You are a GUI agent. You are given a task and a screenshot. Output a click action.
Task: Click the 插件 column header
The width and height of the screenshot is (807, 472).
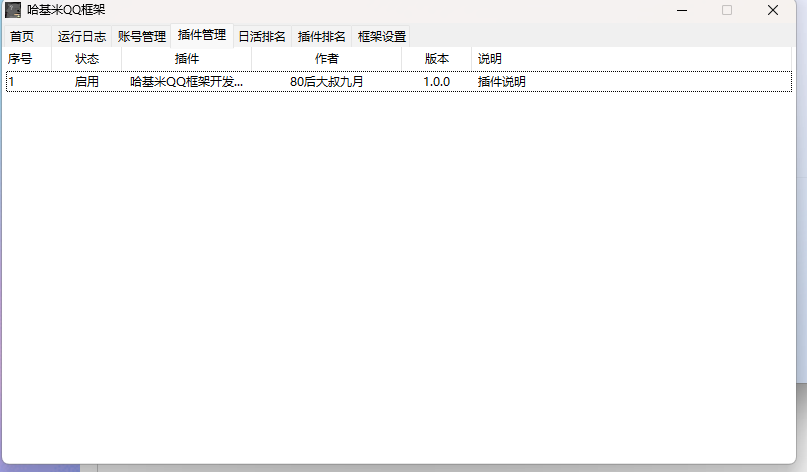coord(187,59)
